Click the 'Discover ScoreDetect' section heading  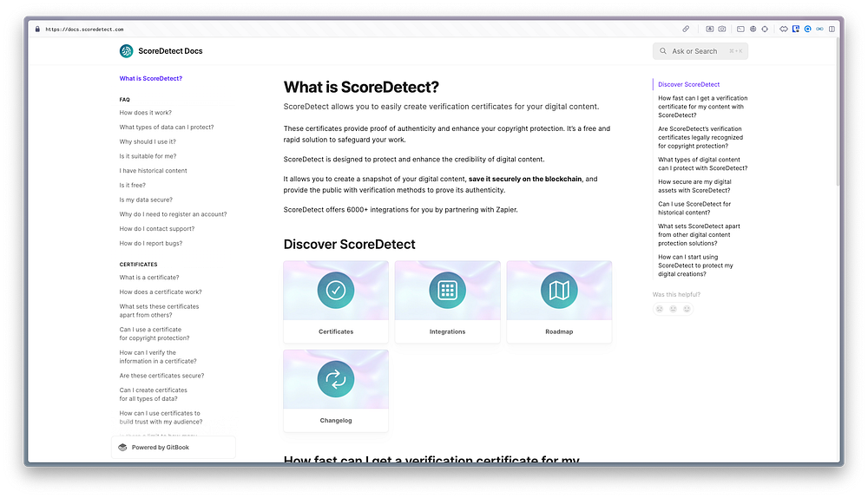coord(349,245)
